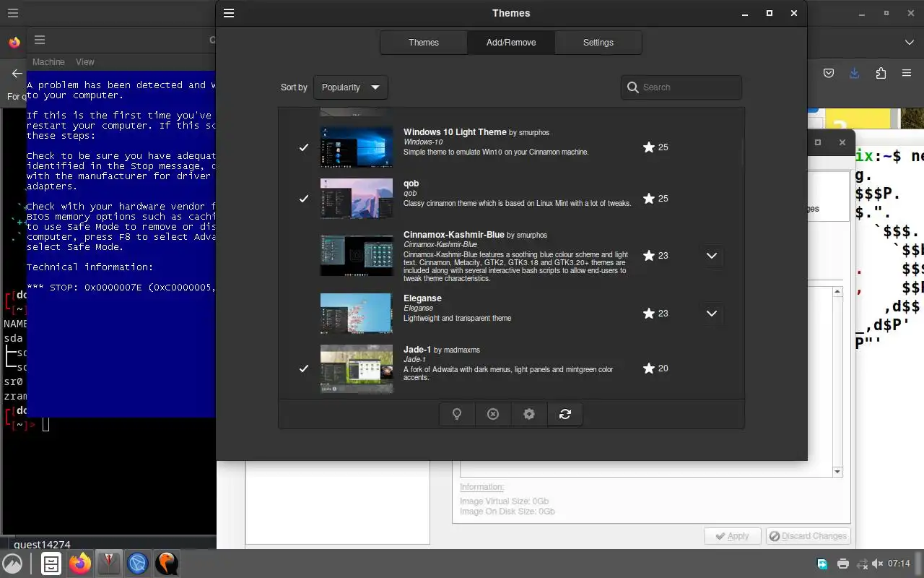Expand download options for Eleganse
924x578 pixels.
711,314
